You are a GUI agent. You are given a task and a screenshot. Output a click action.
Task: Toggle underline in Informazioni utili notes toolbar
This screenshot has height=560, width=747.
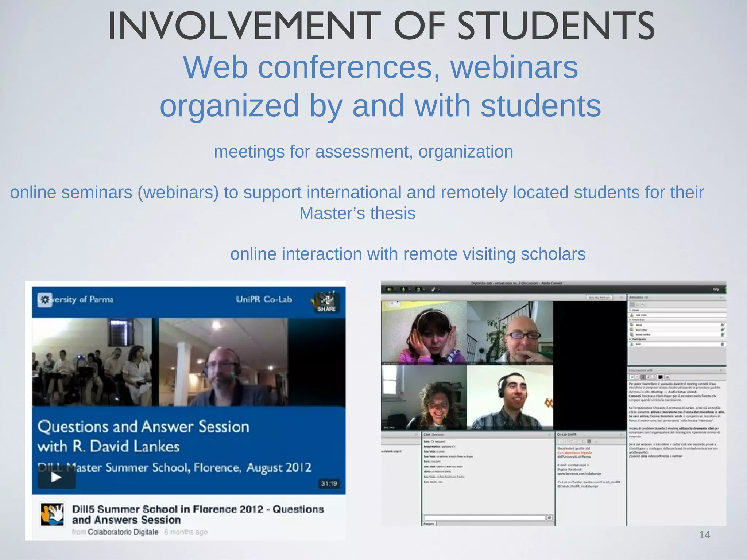pyautogui.click(x=654, y=377)
